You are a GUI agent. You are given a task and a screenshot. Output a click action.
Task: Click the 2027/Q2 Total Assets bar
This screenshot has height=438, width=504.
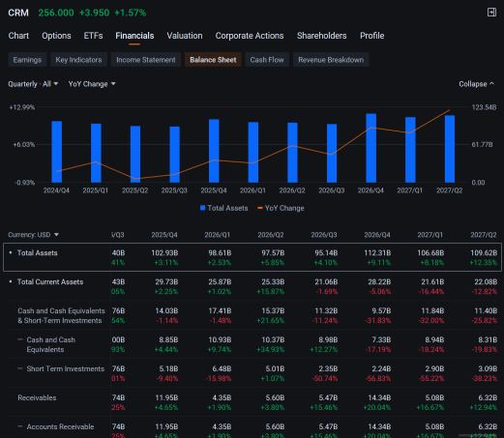click(x=450, y=149)
